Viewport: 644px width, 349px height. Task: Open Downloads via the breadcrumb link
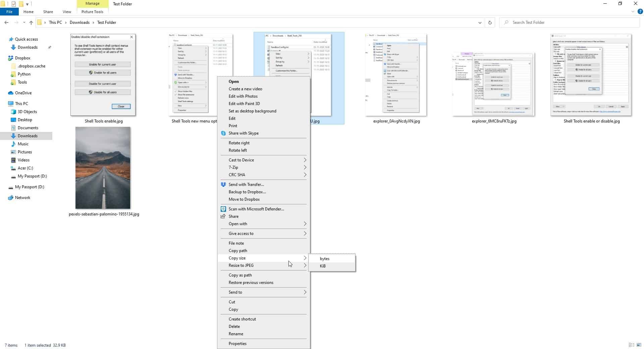click(x=80, y=22)
